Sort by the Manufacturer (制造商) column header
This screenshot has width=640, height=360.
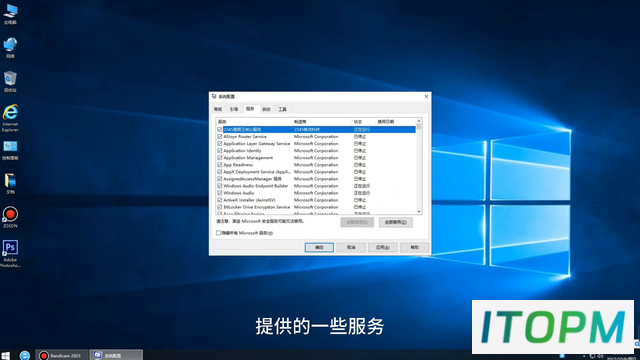coord(322,122)
